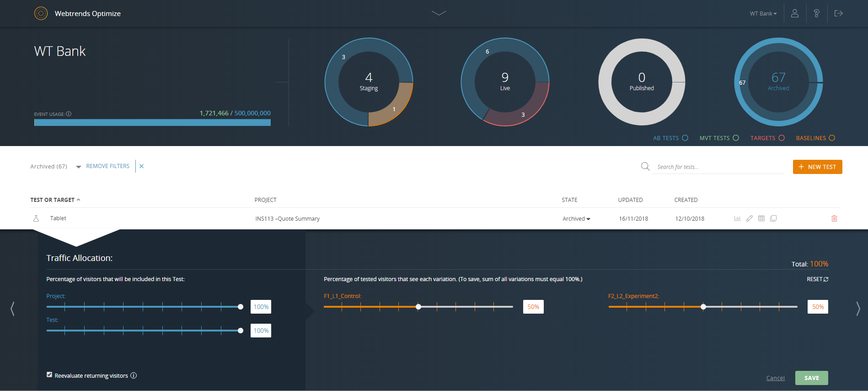Click the duplicate copy icon for Tablet

(x=773, y=218)
